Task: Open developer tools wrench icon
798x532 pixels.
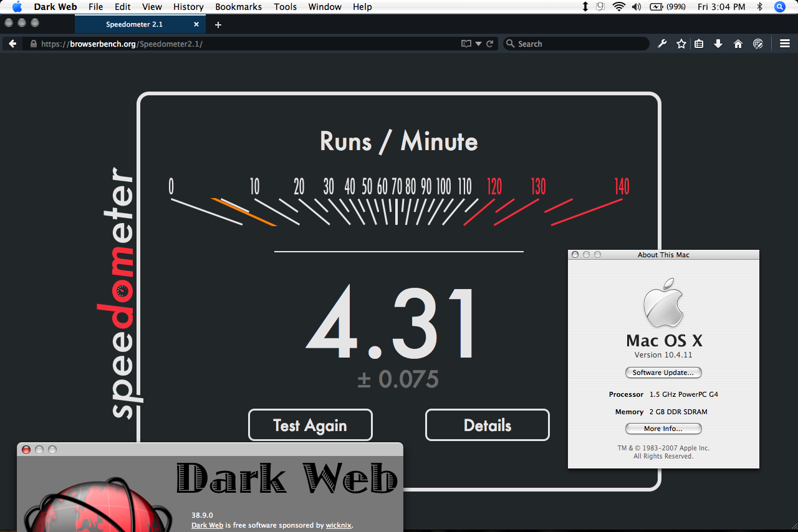Action: (x=662, y=44)
